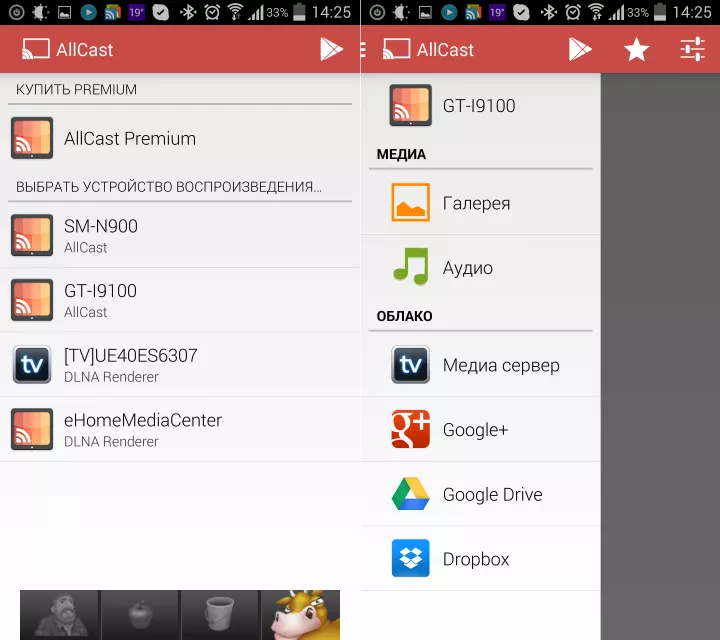The image size is (720, 640).
Task: Select Медиа сервер entry
Action: [x=481, y=365]
